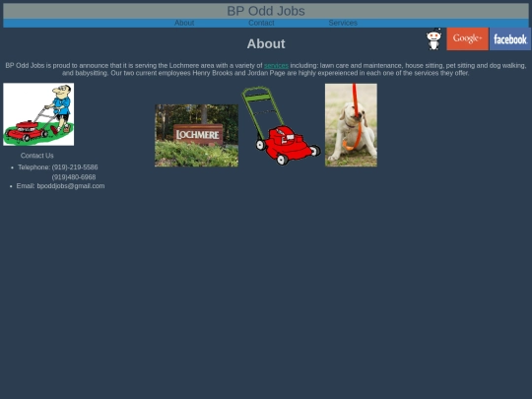Click the BP Odd Jobs site title

pyautogui.click(x=266, y=11)
